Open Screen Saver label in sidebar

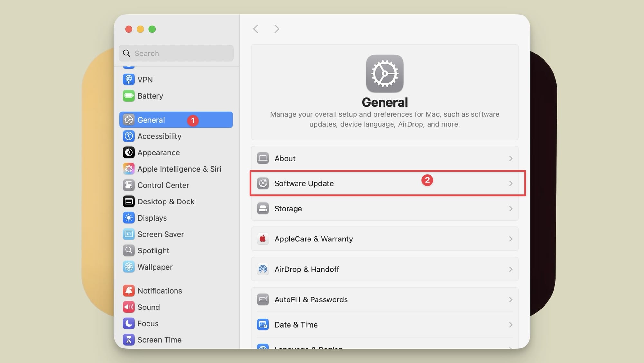(x=161, y=234)
